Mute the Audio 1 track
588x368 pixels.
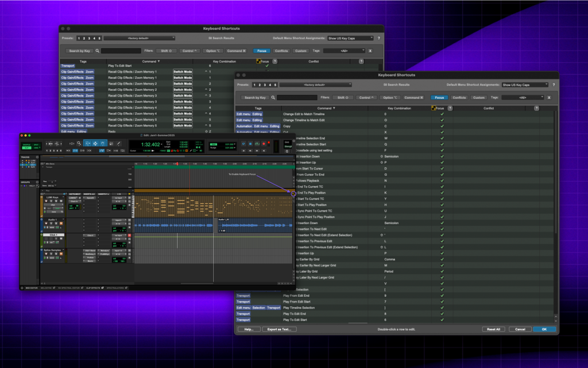tap(61, 223)
